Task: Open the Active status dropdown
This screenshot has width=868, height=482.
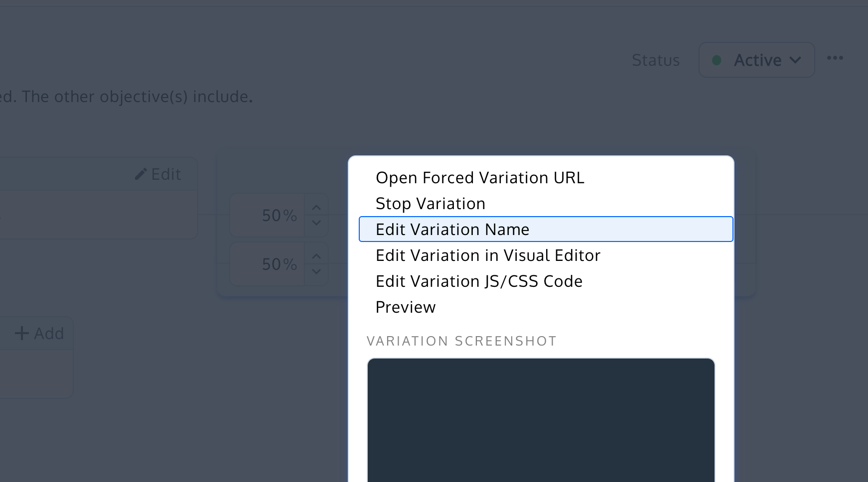Action: click(756, 60)
